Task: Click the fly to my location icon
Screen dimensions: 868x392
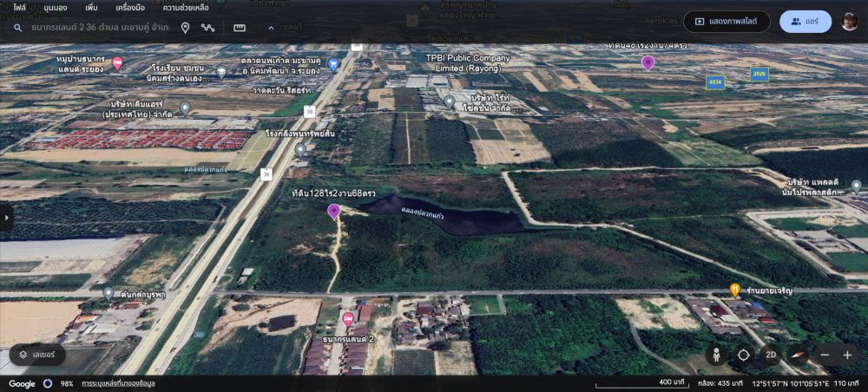Action: pyautogui.click(x=744, y=355)
